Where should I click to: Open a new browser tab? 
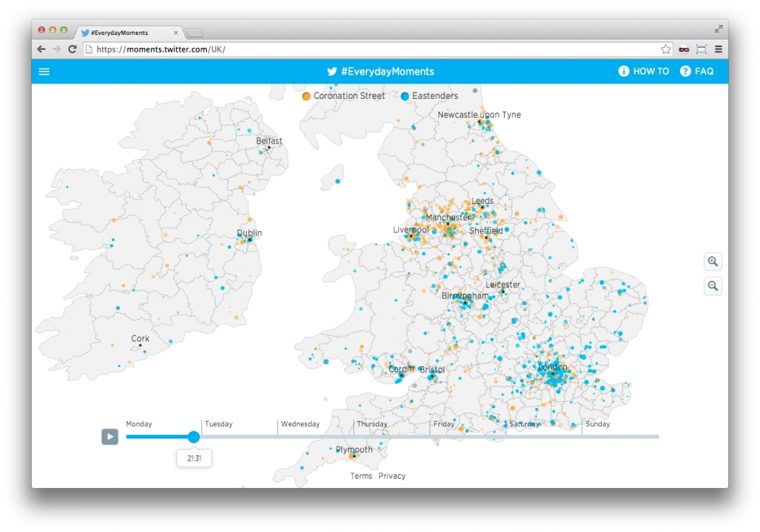tap(195, 33)
